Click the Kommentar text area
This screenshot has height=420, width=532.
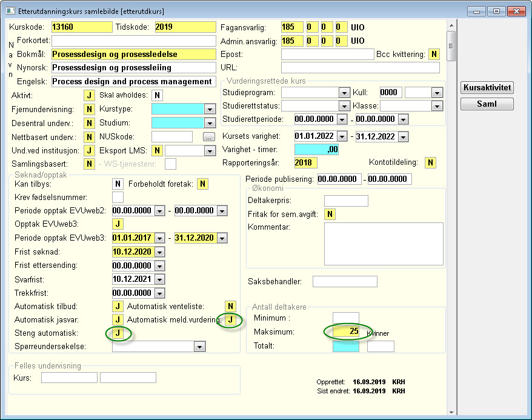[384, 244]
